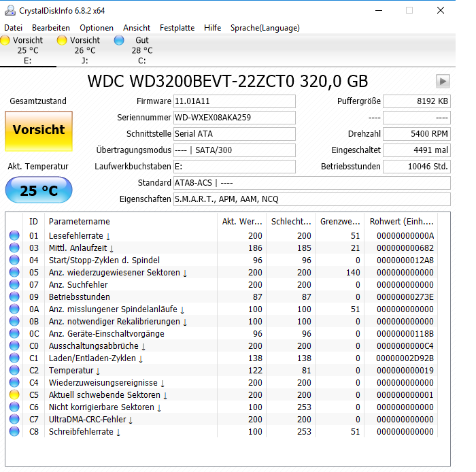Click threshold value 140 in row 05

[x=353, y=273]
